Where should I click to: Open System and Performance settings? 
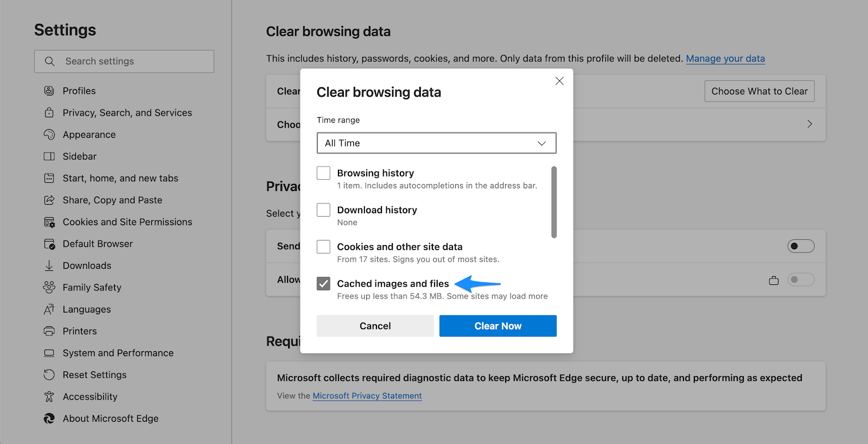click(x=118, y=353)
